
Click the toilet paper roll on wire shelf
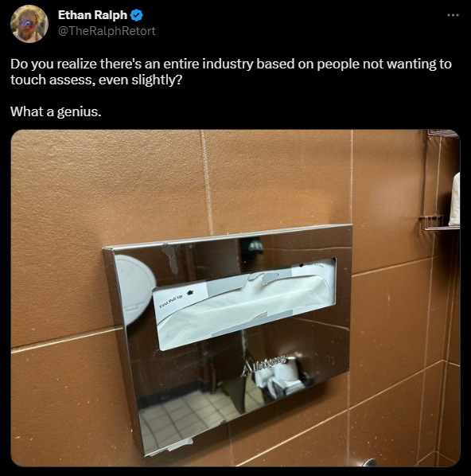[454, 199]
